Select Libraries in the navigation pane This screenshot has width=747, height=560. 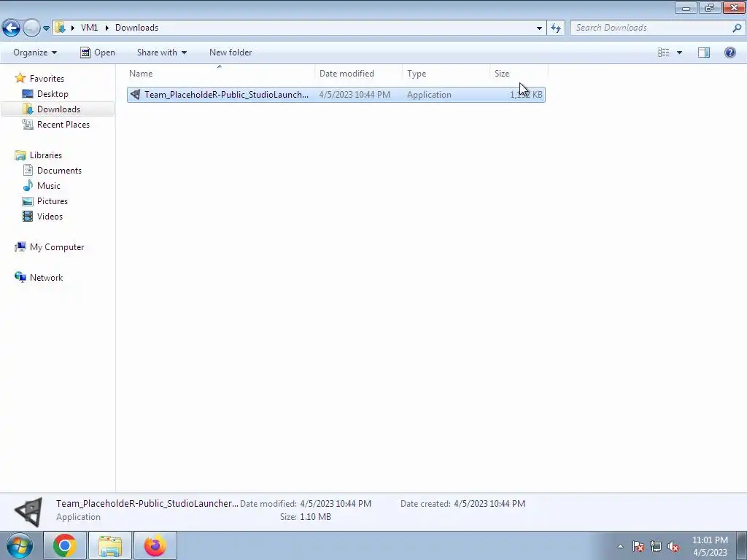click(46, 155)
